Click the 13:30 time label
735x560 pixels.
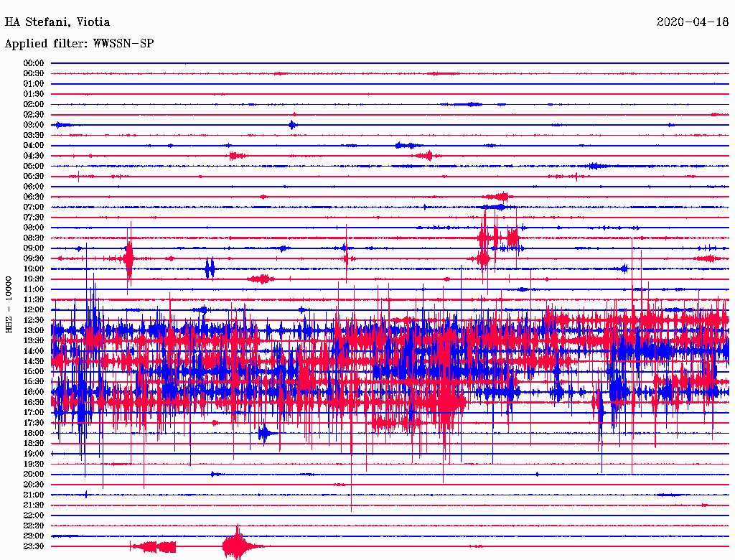tap(34, 341)
